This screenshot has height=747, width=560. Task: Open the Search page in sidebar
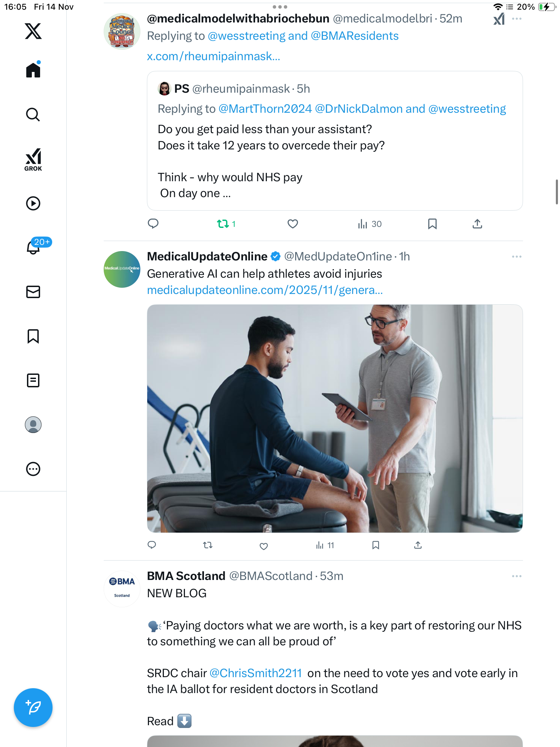(x=33, y=115)
